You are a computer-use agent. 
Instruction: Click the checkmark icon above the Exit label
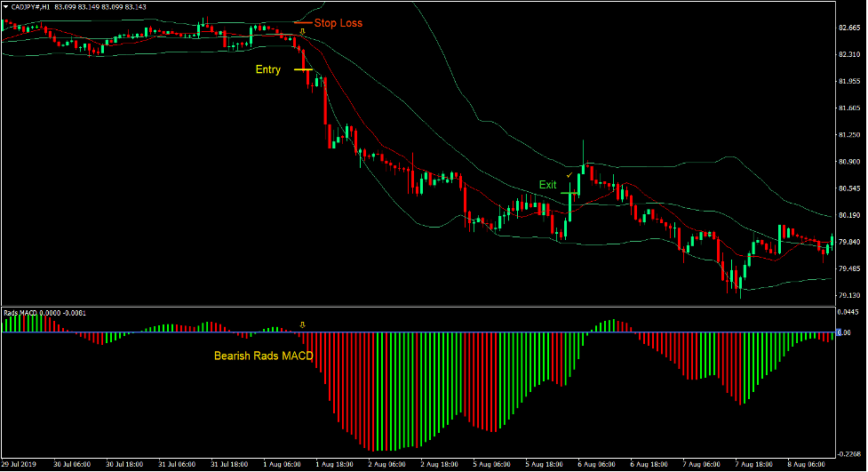[x=569, y=176]
